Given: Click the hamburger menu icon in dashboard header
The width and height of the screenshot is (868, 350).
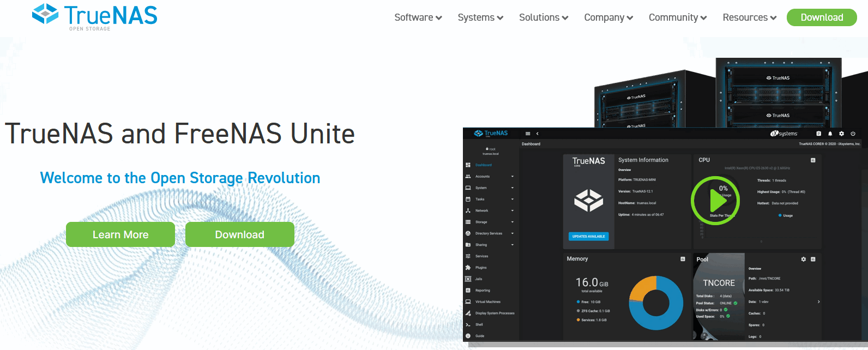Looking at the screenshot, I should pyautogui.click(x=528, y=134).
